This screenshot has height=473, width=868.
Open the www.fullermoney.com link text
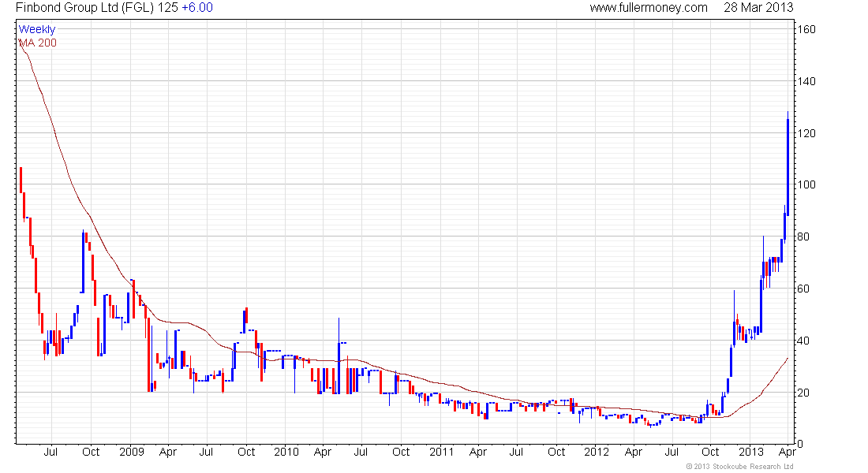click(648, 8)
